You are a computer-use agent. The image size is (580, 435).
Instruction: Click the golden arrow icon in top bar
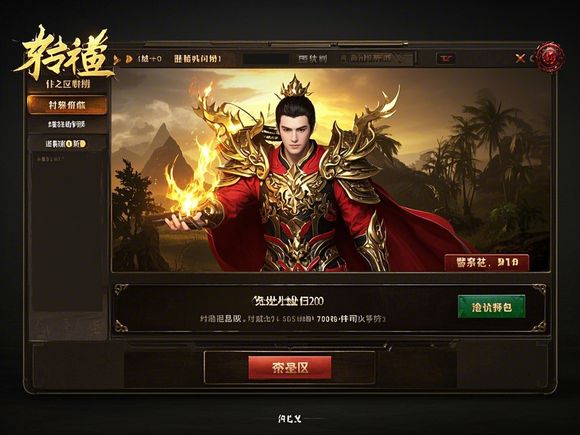[x=128, y=59]
